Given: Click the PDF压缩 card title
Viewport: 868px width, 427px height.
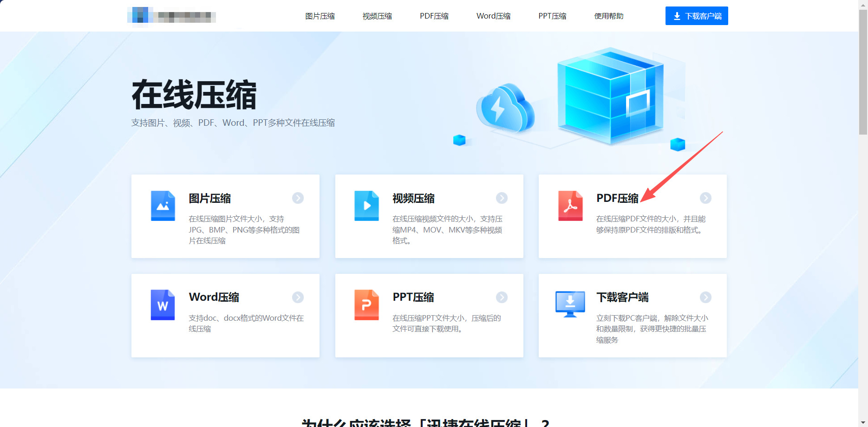Looking at the screenshot, I should pos(617,199).
